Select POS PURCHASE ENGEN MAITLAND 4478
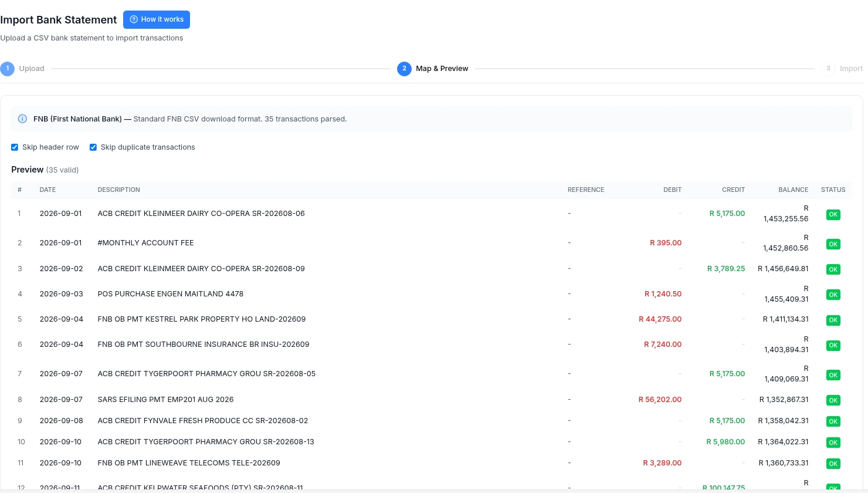868x493 pixels. (171, 294)
